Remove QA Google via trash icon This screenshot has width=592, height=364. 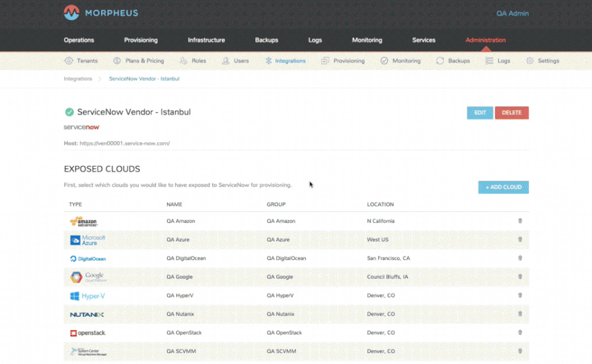tap(520, 277)
